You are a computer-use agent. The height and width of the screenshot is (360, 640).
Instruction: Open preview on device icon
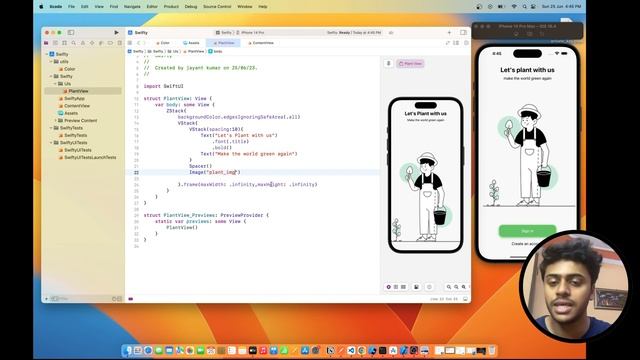429,287
